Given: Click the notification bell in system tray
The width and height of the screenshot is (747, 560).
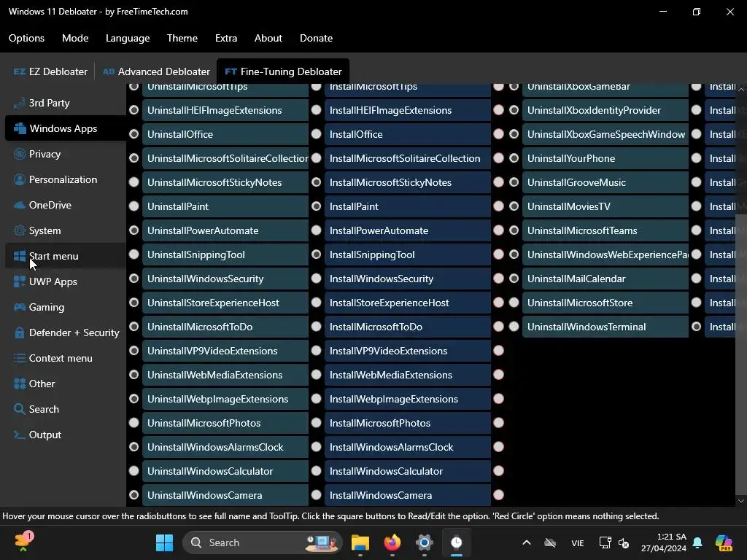Looking at the screenshot, I should (x=697, y=542).
